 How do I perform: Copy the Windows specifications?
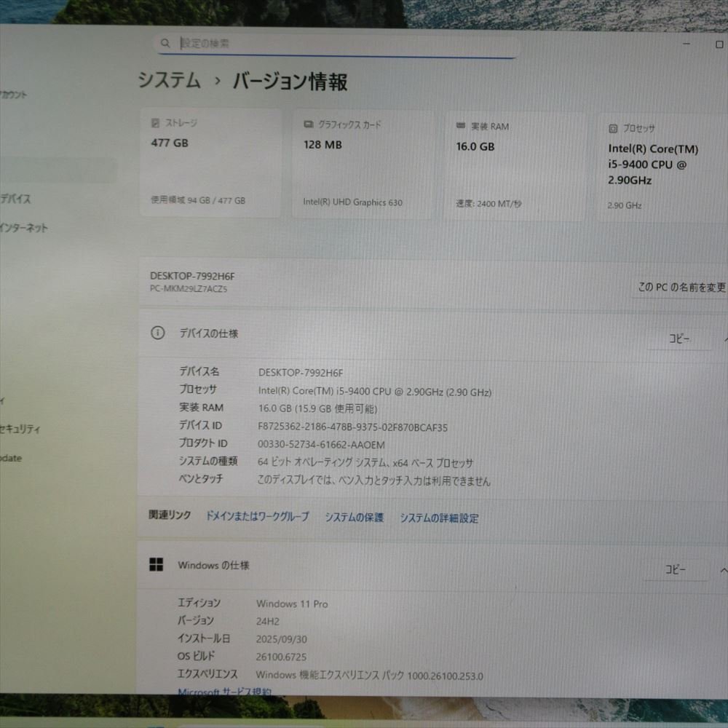[676, 569]
